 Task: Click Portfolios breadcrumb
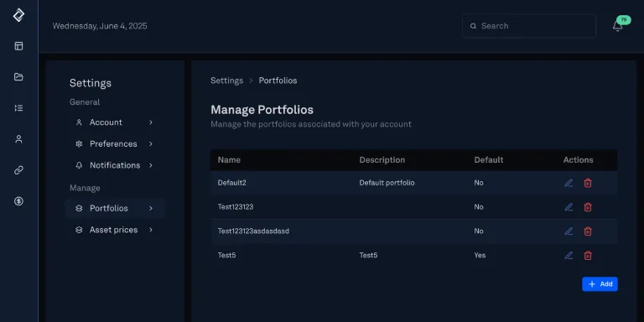(278, 80)
